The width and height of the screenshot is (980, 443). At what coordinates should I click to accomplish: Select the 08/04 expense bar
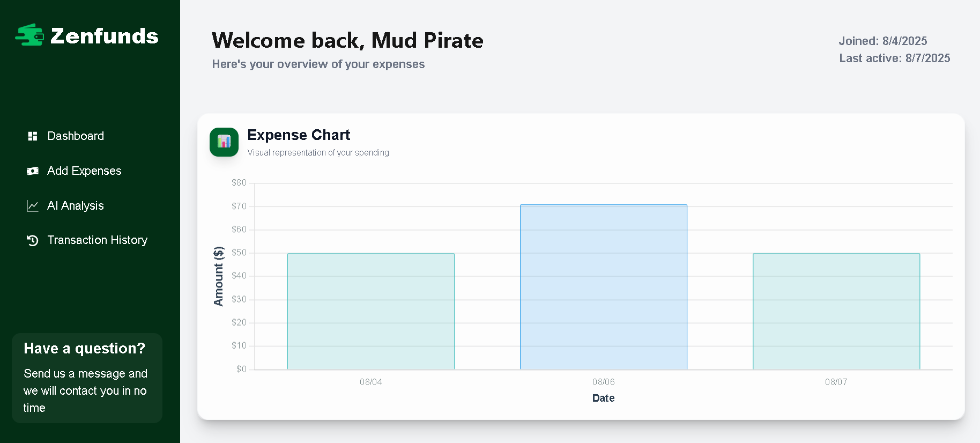[371, 311]
